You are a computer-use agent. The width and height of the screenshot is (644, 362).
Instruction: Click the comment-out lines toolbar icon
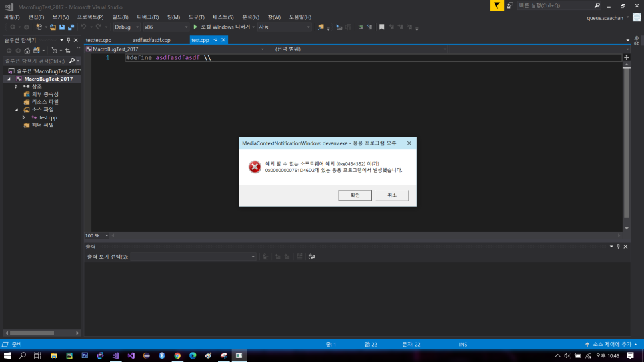[361, 27]
